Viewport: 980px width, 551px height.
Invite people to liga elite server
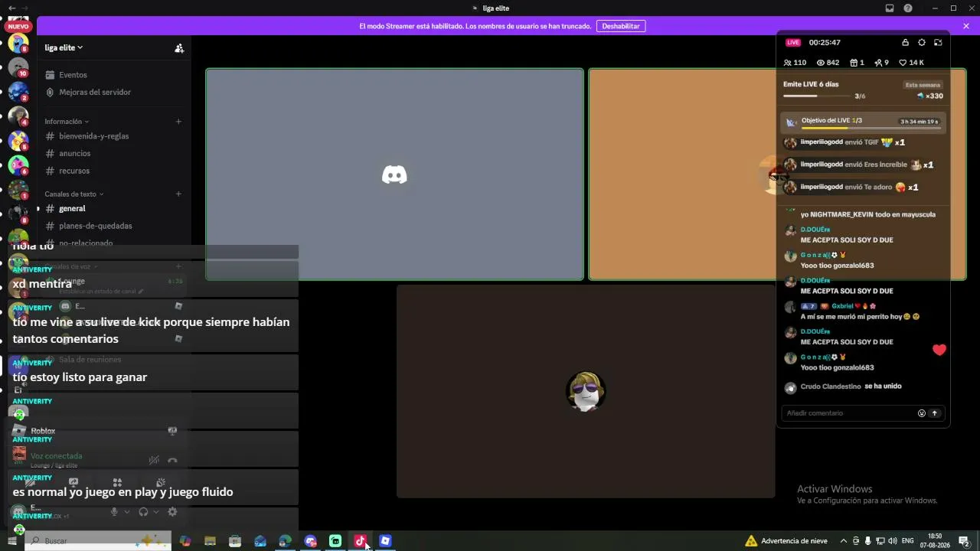[179, 47]
